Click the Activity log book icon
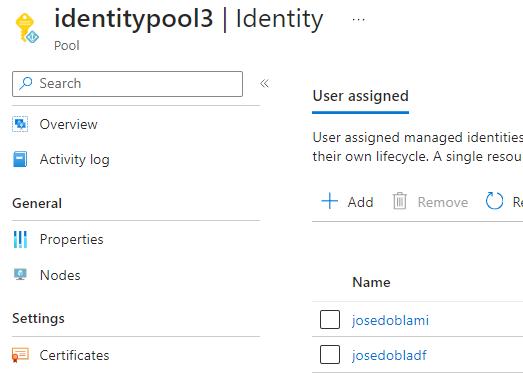This screenshot has width=523, height=379. coord(20,159)
